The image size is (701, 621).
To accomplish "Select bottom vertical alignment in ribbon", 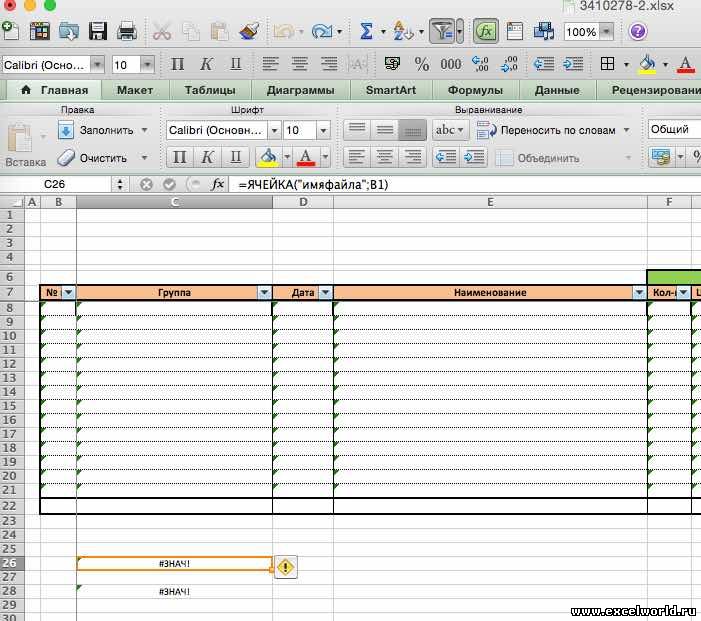I will [412, 130].
